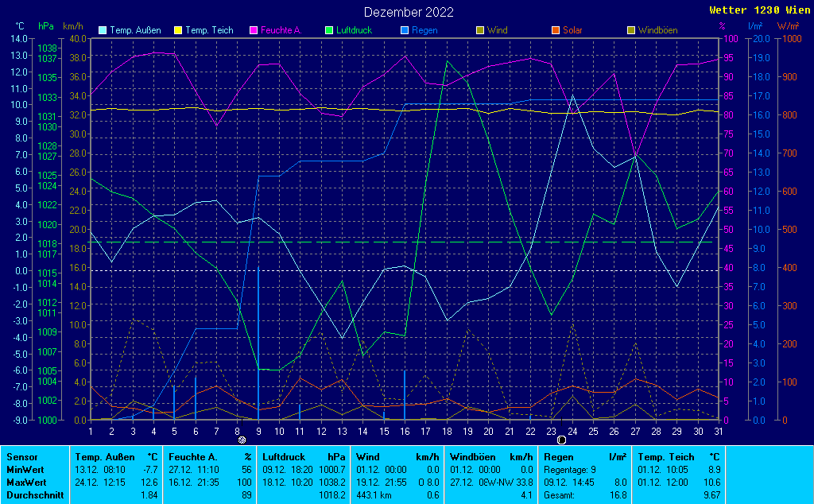Click the orange Solar legend swatch
The height and width of the screenshot is (504, 814).
[x=556, y=31]
